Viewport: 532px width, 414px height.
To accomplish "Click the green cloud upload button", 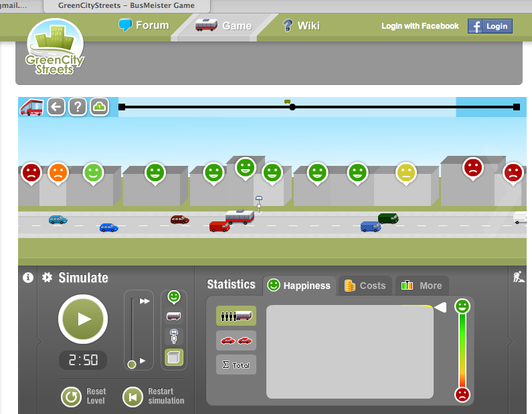I will click(100, 107).
